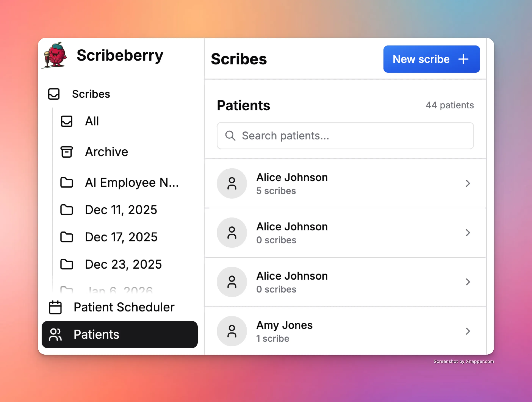
Task: Click the search magnifier icon
Action: tap(230, 136)
